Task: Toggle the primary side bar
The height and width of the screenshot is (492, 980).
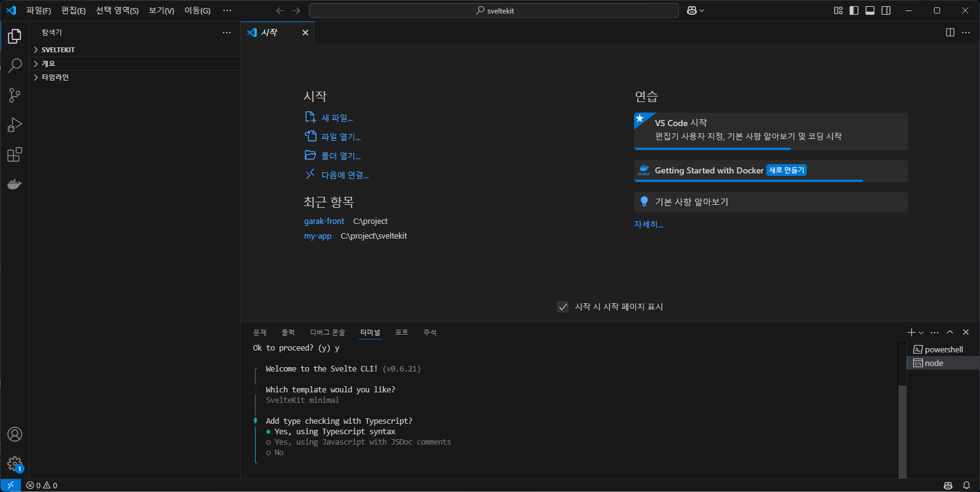Action: click(x=854, y=10)
